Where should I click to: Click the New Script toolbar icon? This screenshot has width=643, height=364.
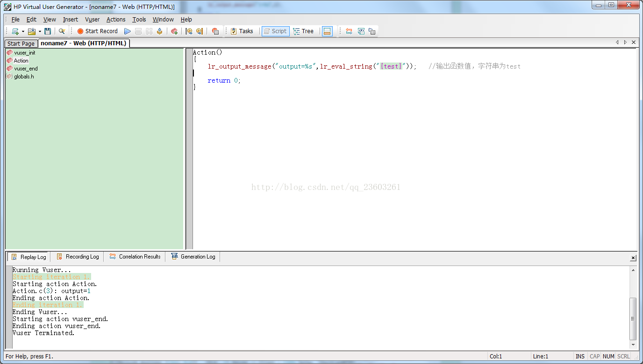[x=15, y=31]
